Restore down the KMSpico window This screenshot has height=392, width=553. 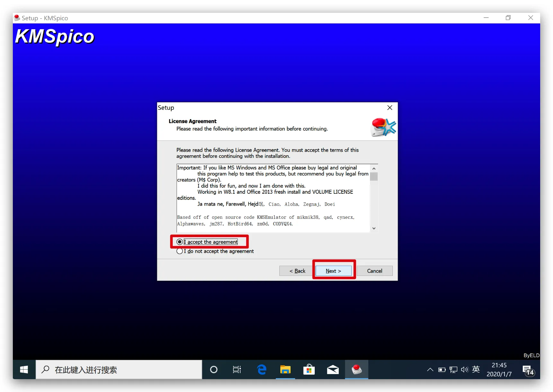pos(508,18)
